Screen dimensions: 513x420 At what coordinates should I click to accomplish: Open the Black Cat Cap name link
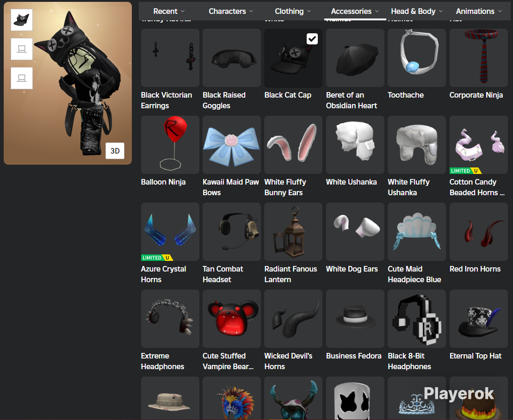288,95
